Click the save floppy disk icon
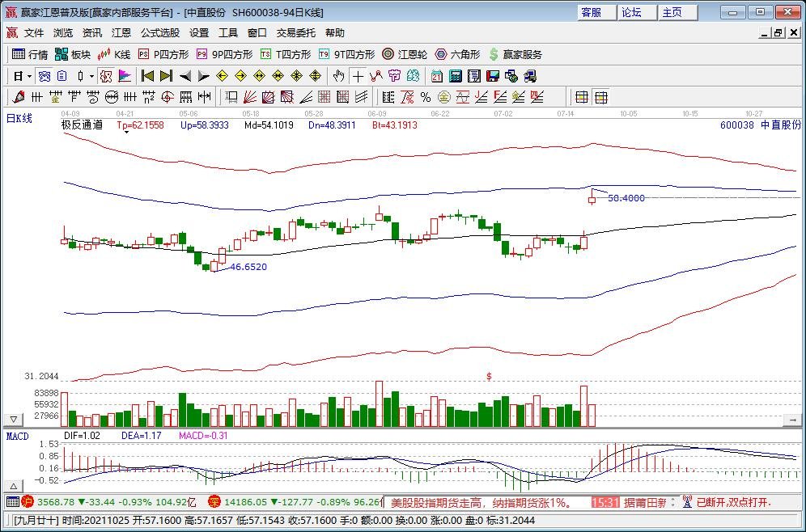 pos(493,77)
